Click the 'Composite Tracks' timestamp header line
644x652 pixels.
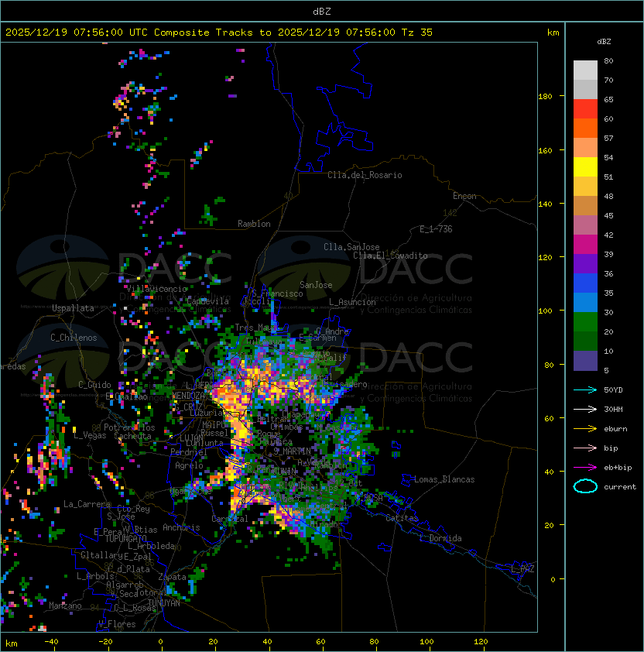(x=219, y=32)
